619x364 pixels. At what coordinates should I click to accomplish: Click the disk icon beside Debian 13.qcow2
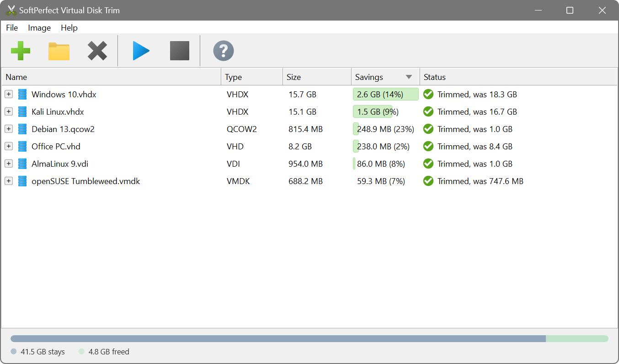tap(22, 129)
